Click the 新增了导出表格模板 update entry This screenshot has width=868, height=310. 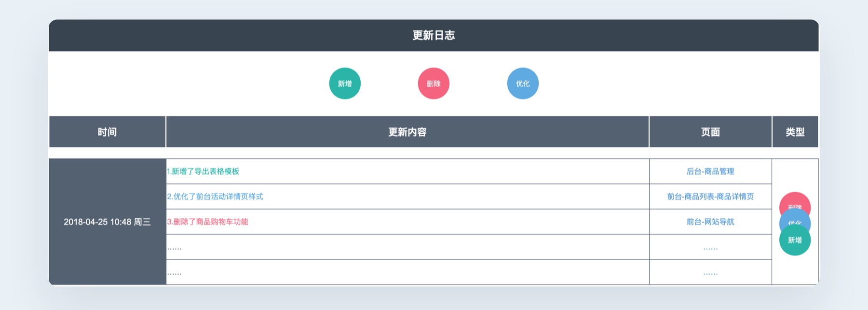click(204, 170)
